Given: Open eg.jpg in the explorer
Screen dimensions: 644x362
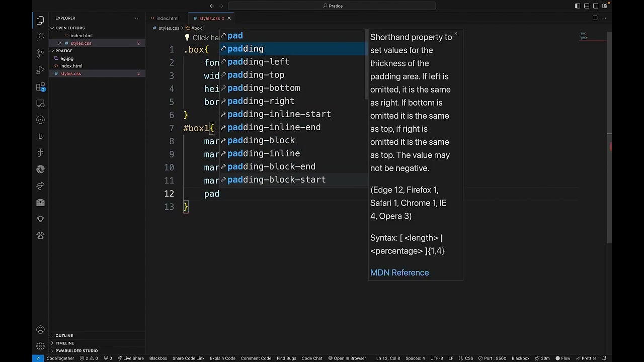Looking at the screenshot, I should [67, 58].
